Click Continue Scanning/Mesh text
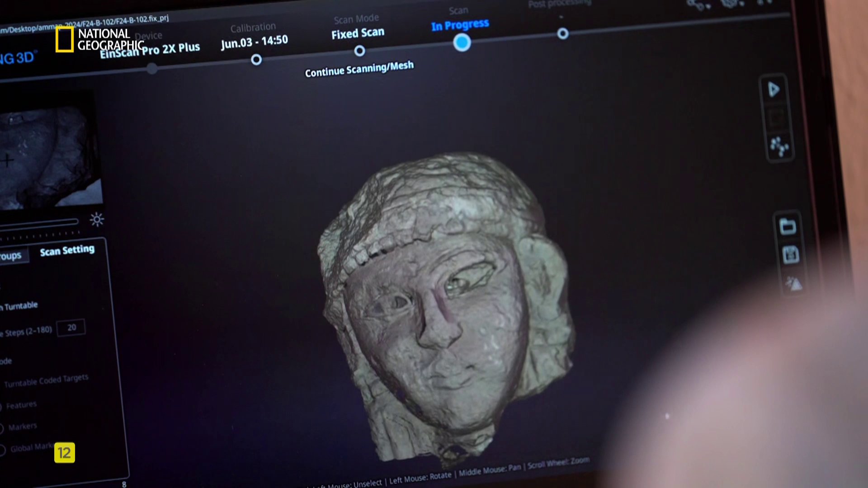Viewport: 868px width, 488px height. point(359,69)
